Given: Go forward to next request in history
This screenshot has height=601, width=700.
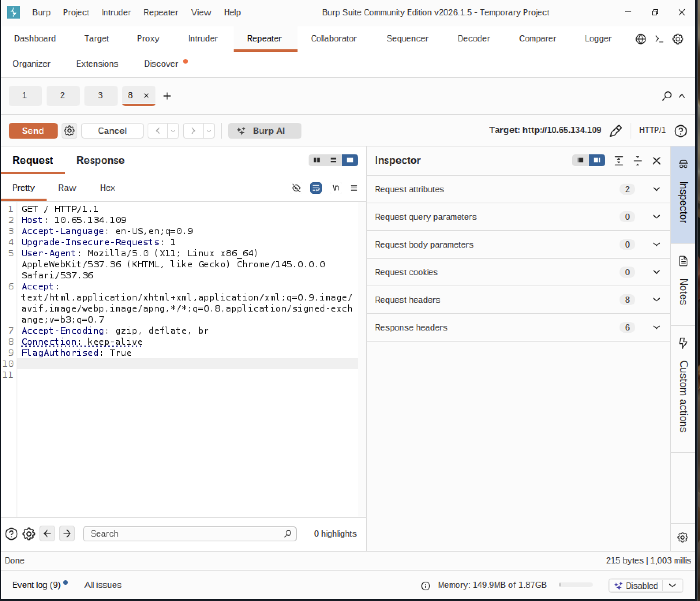Looking at the screenshot, I should (x=193, y=131).
